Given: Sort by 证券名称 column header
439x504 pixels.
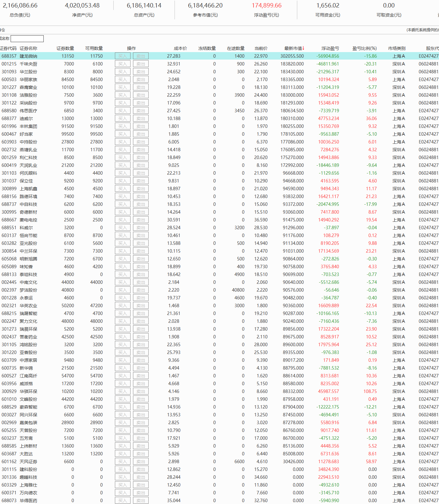Looking at the screenshot, I should click(28, 48).
